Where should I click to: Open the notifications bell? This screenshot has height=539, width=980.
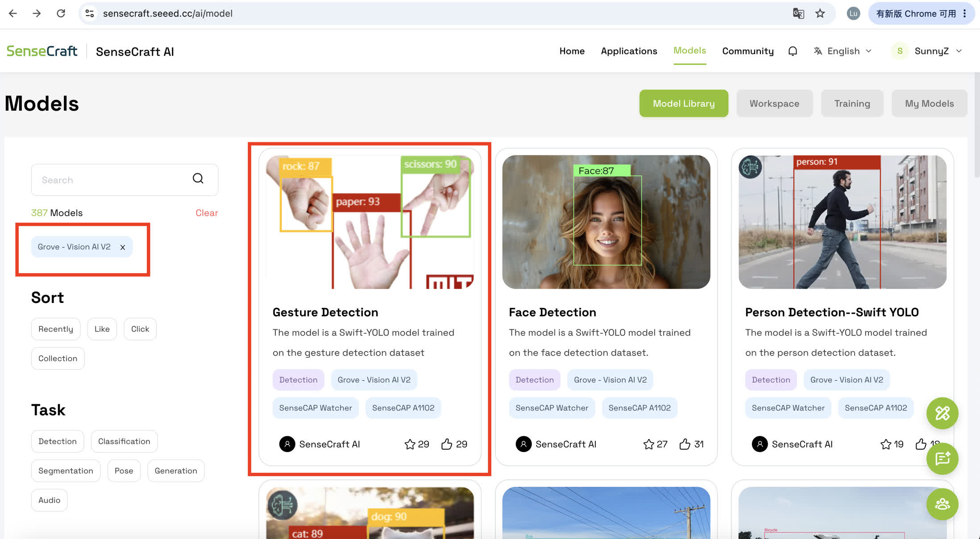[x=793, y=51]
